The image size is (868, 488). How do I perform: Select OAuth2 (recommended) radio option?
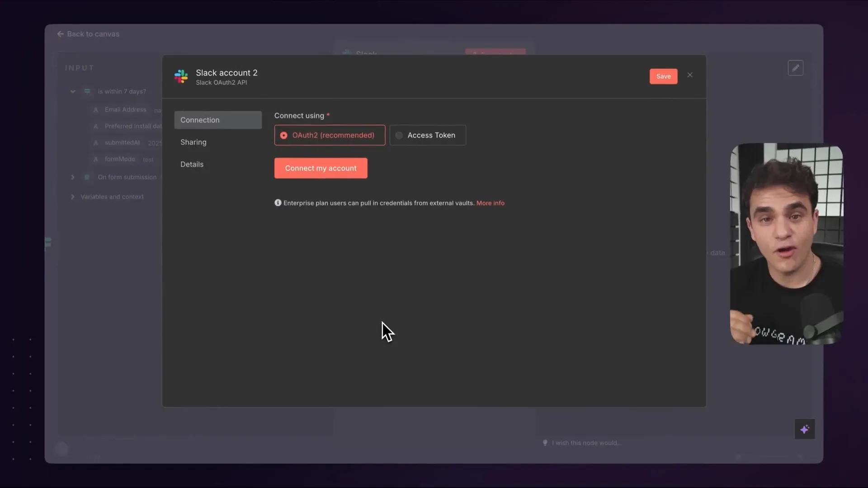coord(330,135)
